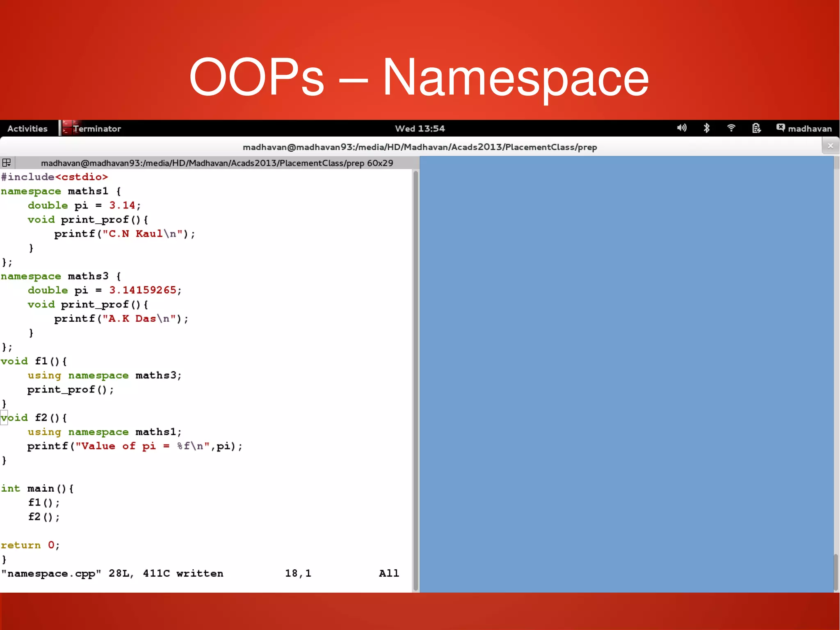The width and height of the screenshot is (840, 630).
Task: Click the battery status icon
Action: click(x=756, y=128)
